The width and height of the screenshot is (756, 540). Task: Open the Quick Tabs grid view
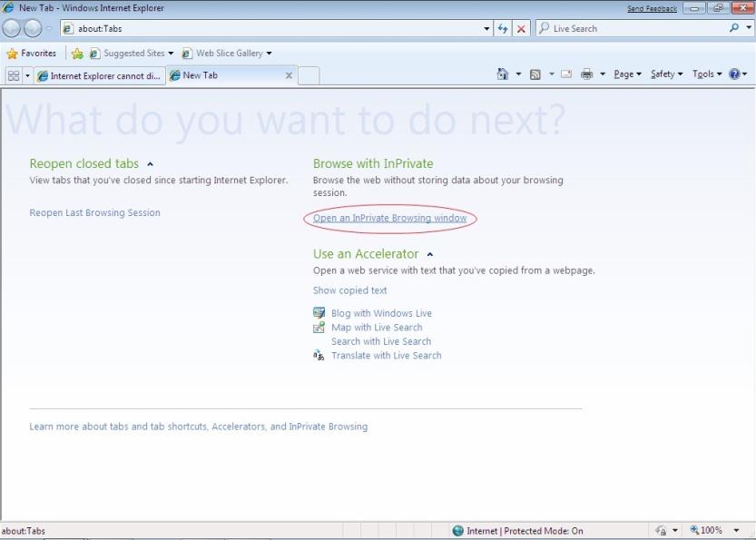(13, 75)
